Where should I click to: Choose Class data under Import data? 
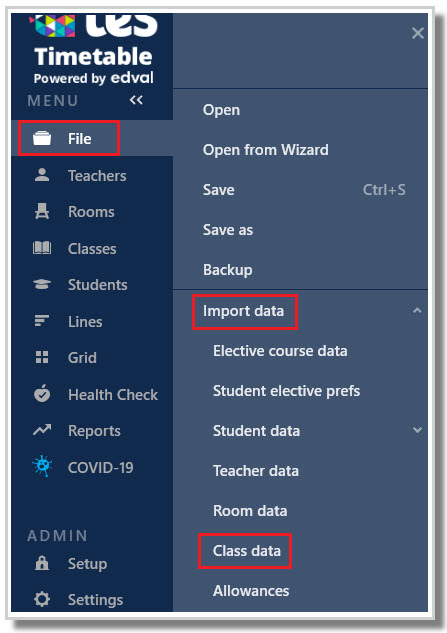(247, 551)
